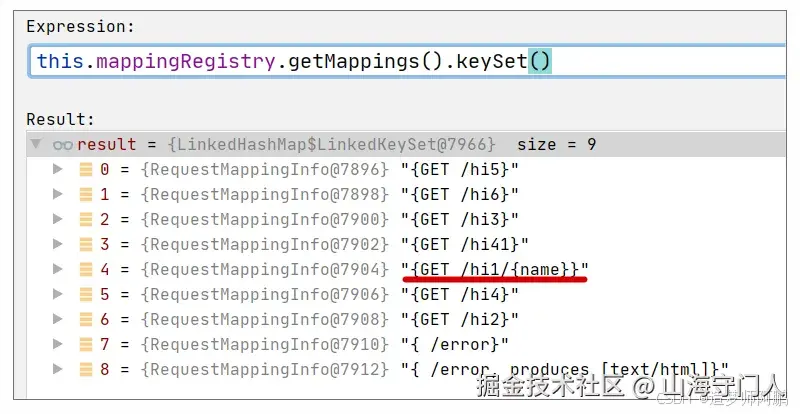Screen dimensions: 800x414
Task: Expand entry 7 with /error
Action: [x=58, y=344]
